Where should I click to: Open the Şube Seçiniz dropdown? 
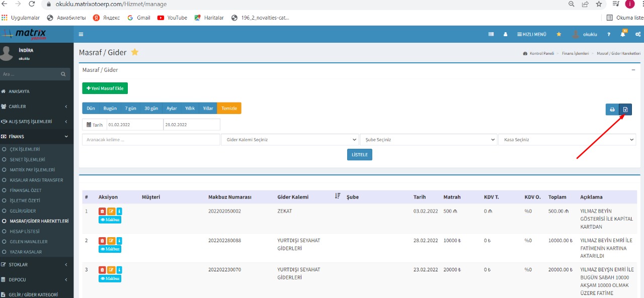coord(428,140)
